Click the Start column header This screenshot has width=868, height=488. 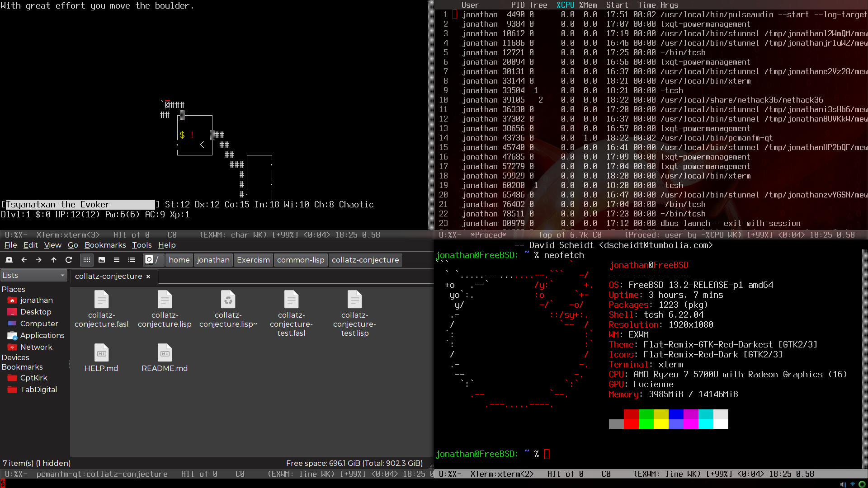617,5
